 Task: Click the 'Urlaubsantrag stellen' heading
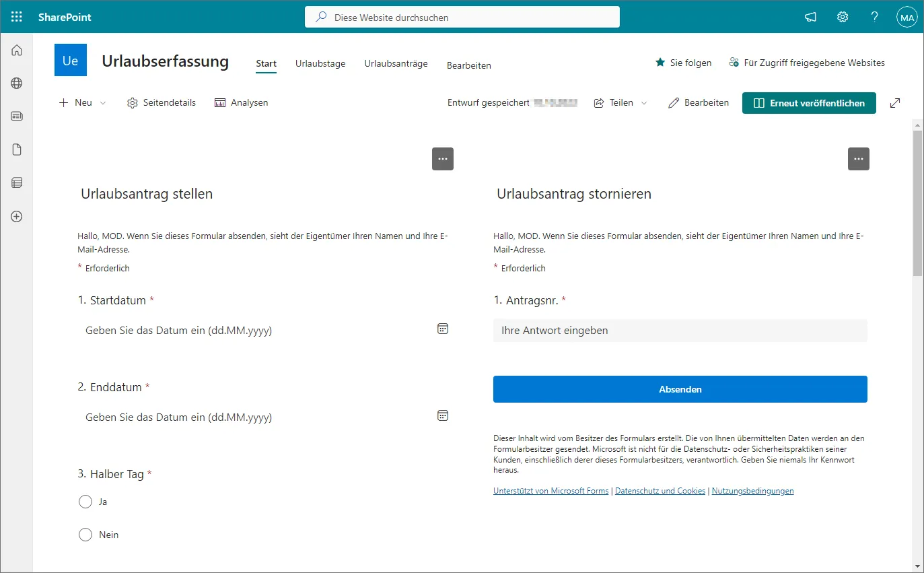click(147, 194)
